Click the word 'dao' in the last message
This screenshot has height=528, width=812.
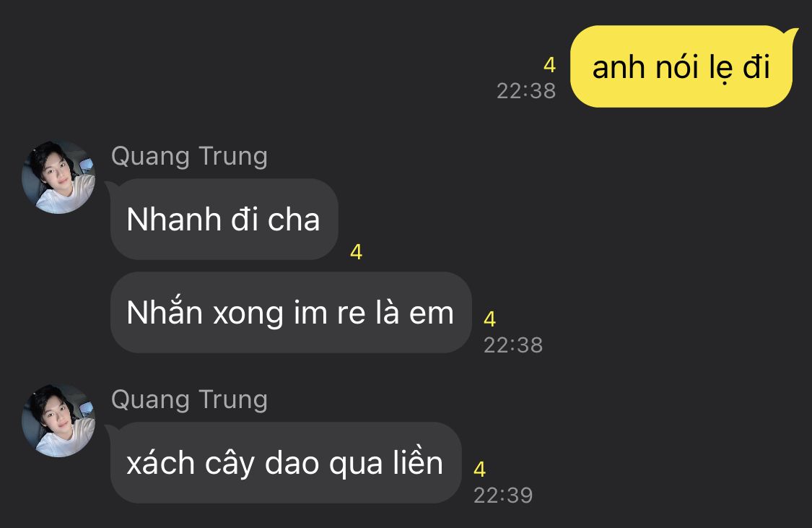click(292, 463)
